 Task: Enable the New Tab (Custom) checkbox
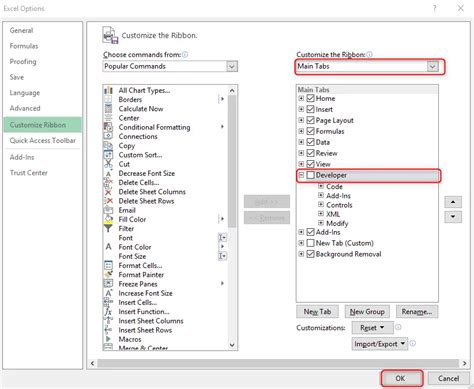pyautogui.click(x=310, y=243)
